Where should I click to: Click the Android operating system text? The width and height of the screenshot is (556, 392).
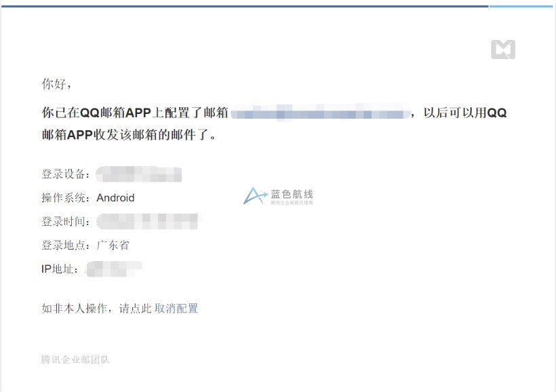coord(115,197)
